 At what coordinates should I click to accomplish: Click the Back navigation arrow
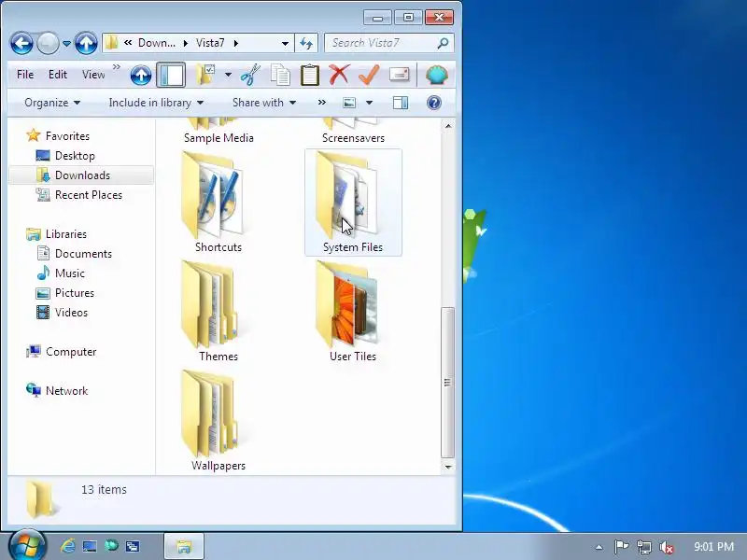coord(21,43)
